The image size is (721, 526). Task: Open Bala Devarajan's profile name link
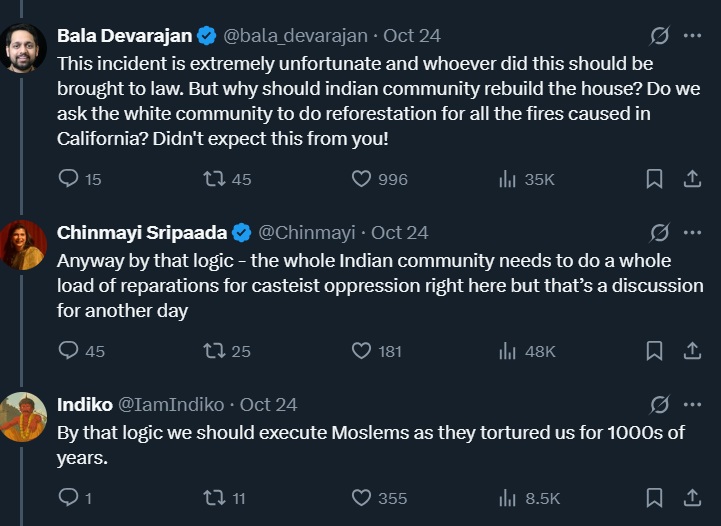pos(124,36)
